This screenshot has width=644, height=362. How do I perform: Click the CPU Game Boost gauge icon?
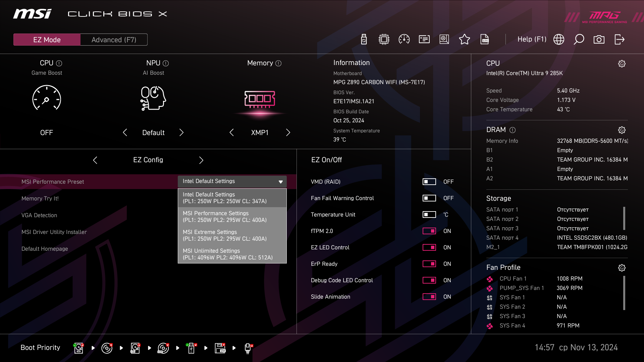click(47, 98)
